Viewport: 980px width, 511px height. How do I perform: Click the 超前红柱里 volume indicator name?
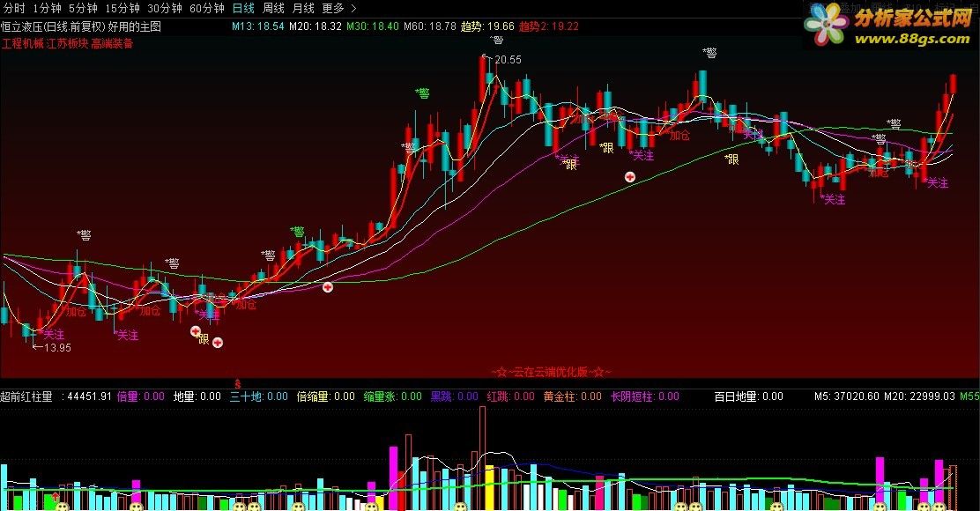click(26, 396)
